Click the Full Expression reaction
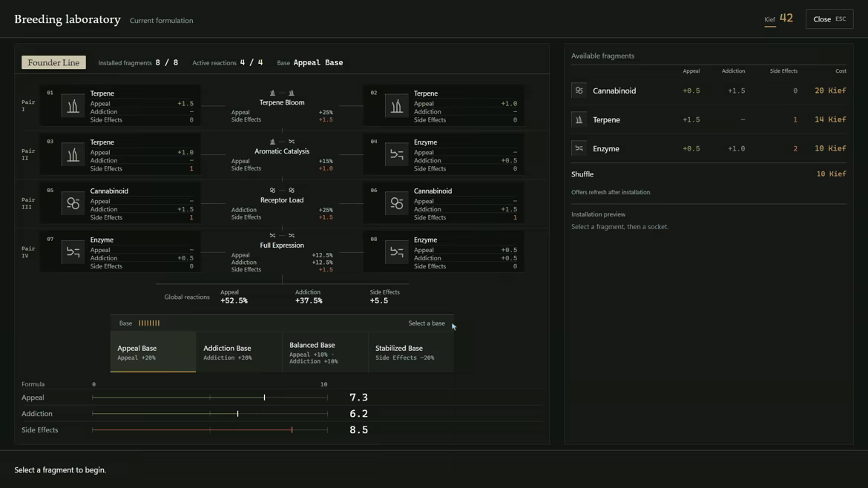 [282, 252]
